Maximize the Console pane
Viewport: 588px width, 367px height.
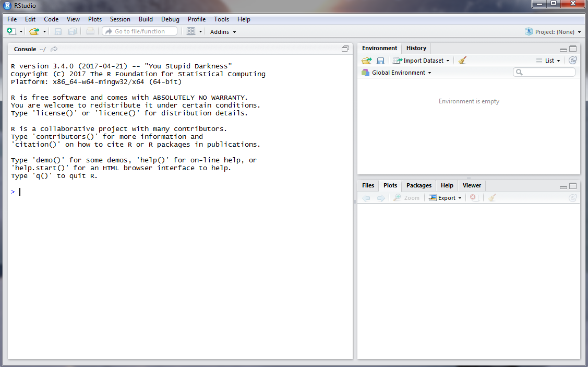point(345,49)
